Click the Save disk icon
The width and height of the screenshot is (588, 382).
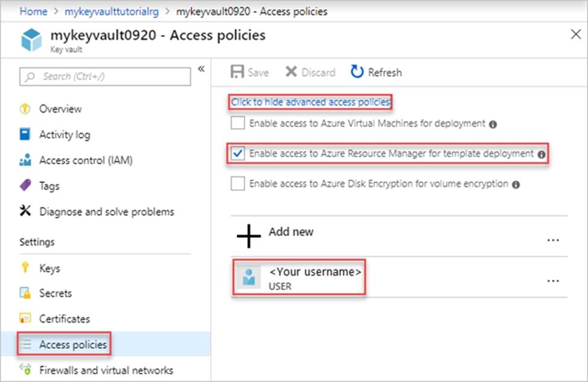coord(237,72)
